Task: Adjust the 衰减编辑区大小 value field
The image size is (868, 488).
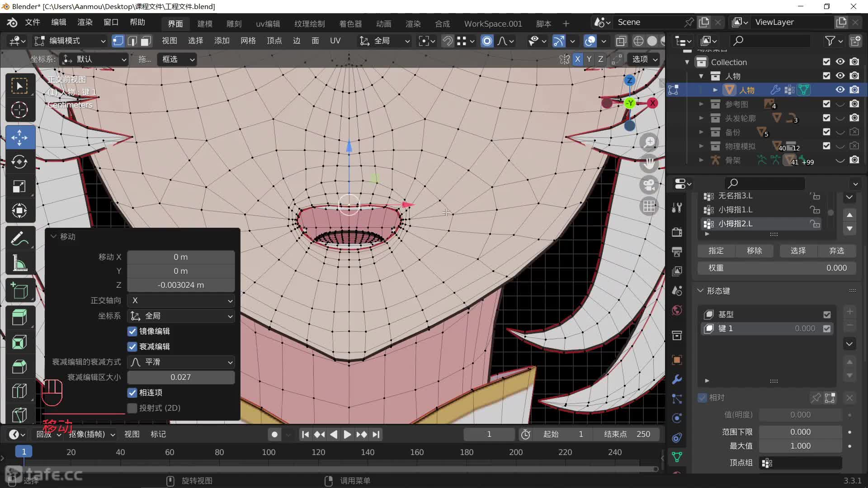Action: [181, 377]
